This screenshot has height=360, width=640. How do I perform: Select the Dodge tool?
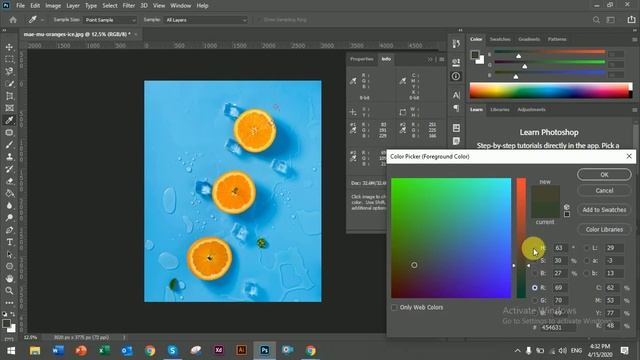pyautogui.click(x=9, y=218)
